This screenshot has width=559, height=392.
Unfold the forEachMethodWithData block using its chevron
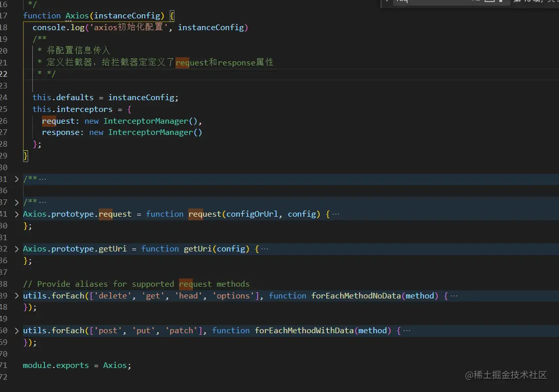[16, 331]
